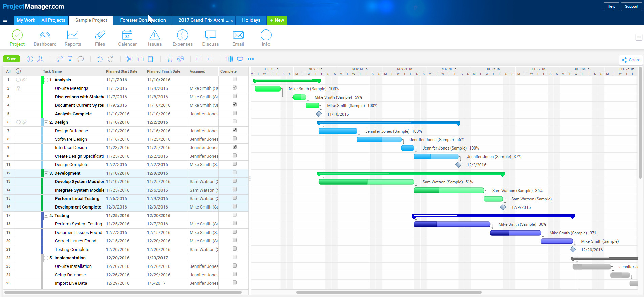Switch to the All Projects tab
This screenshot has width=644, height=297.
click(53, 20)
